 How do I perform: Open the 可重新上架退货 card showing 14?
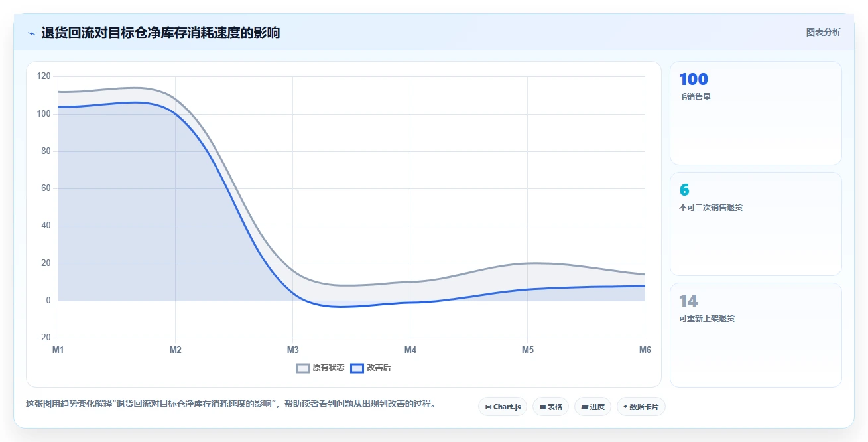pyautogui.click(x=755, y=334)
